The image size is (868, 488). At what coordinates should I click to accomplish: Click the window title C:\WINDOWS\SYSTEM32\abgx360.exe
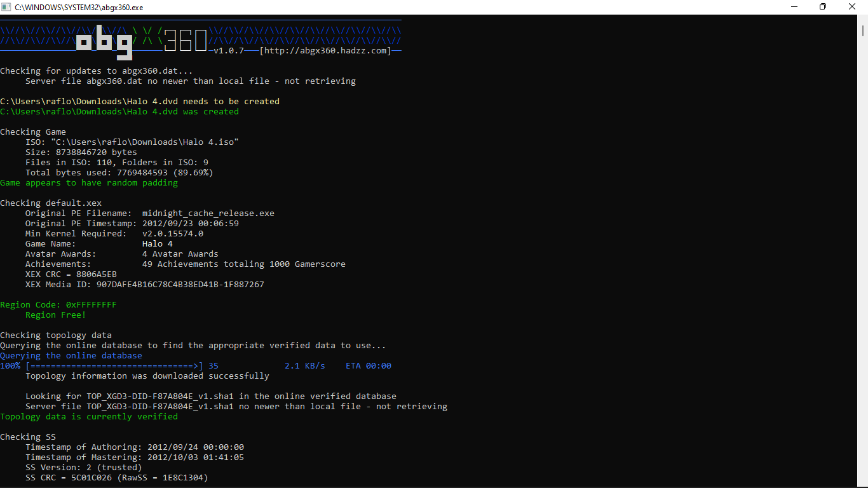pos(79,6)
